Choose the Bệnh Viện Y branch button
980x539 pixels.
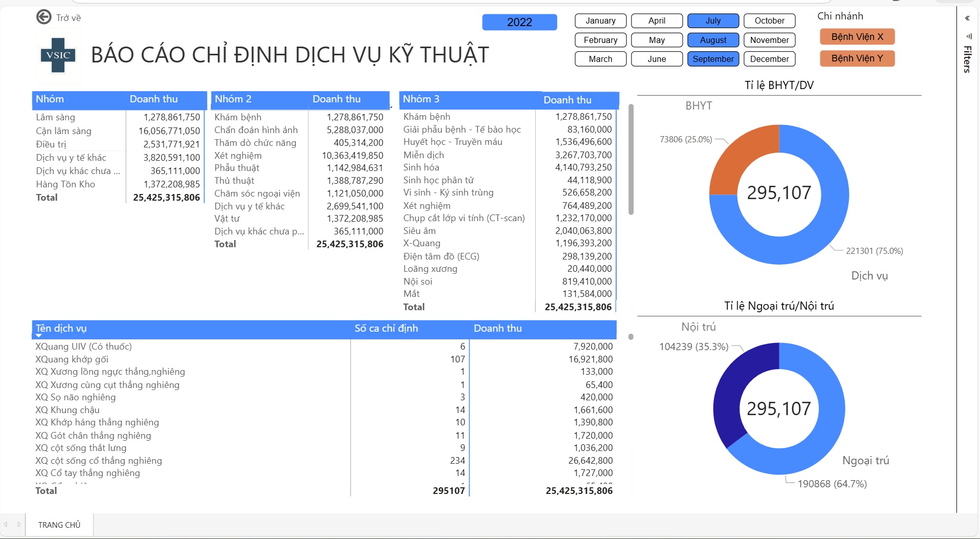coord(857,58)
